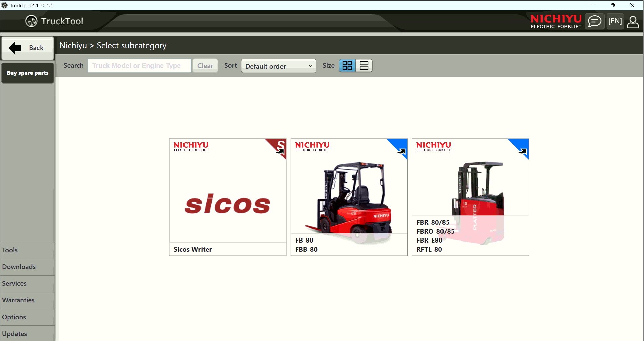Restore down the TruckTool window
644x341 pixels.
pyautogui.click(x=613, y=5)
